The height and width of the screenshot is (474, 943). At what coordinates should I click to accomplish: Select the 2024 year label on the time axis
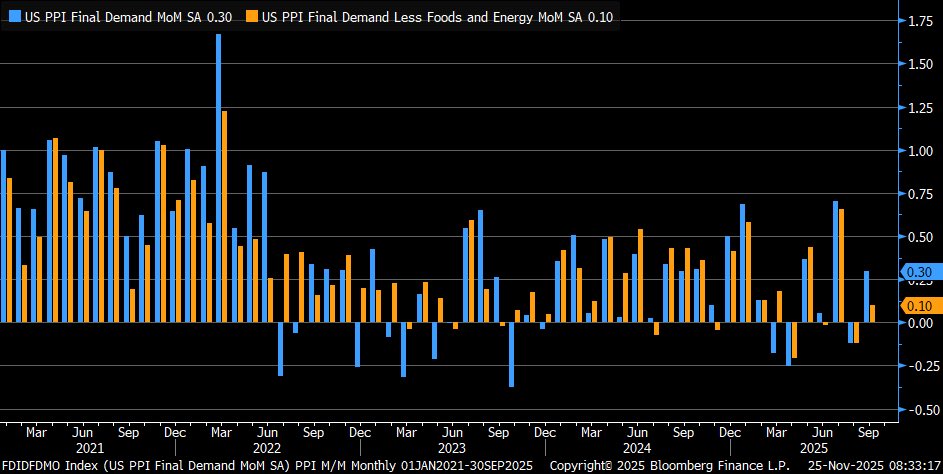pos(635,449)
